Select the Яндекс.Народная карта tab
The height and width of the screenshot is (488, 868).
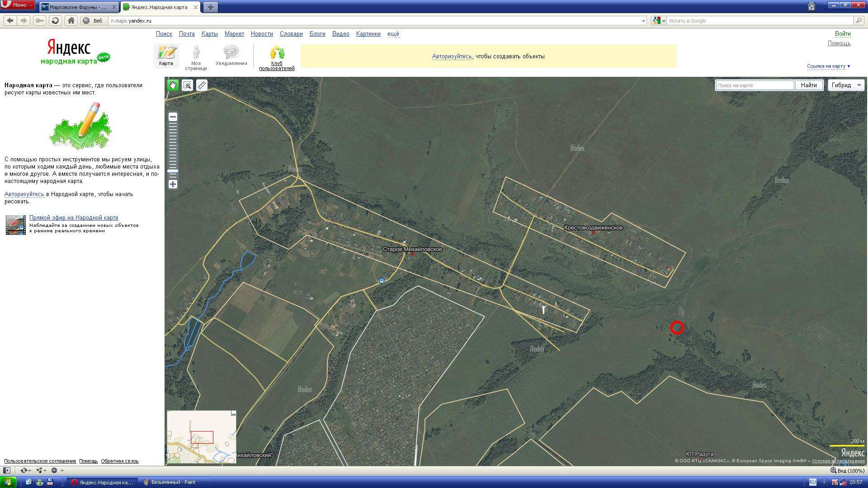coord(160,7)
